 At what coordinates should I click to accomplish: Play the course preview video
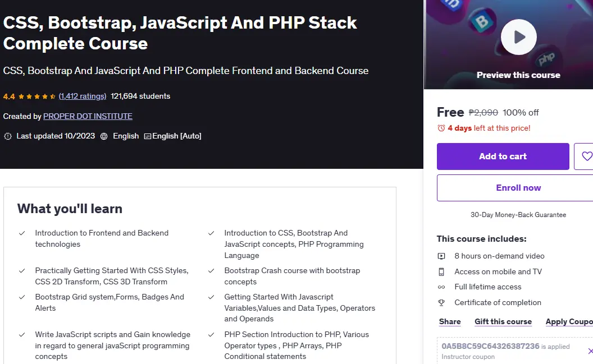point(518,37)
